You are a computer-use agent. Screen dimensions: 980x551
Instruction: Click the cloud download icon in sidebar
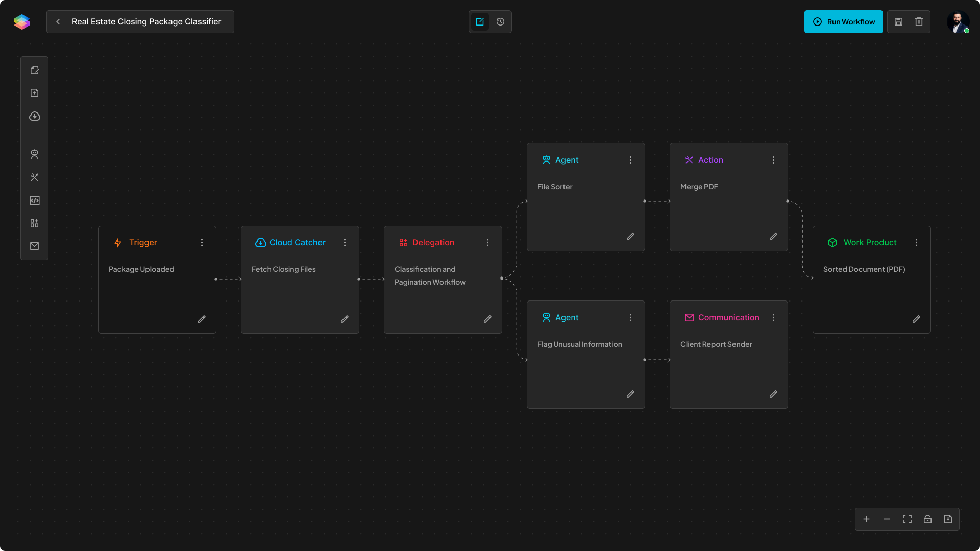point(34,116)
